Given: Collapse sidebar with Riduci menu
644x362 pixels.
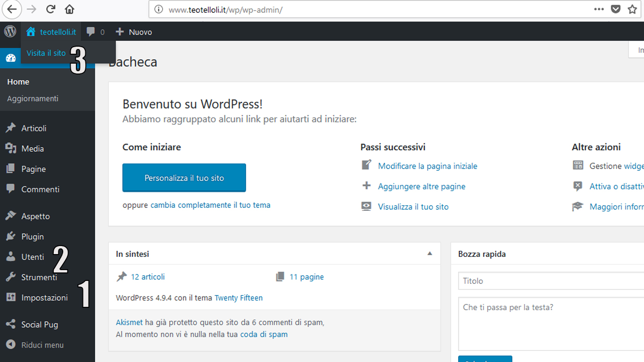Looking at the screenshot, I should click(42, 345).
